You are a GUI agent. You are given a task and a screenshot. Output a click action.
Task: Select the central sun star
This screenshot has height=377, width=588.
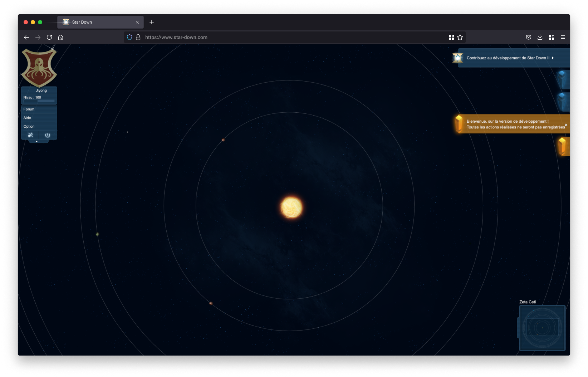pyautogui.click(x=291, y=207)
